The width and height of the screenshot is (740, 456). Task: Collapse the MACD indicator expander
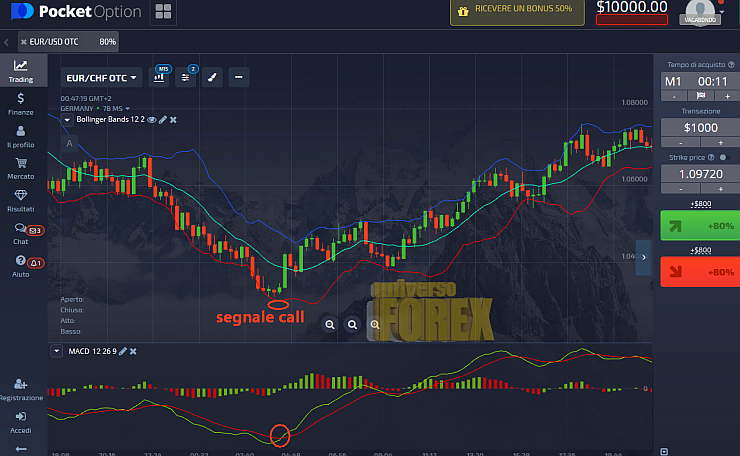tap(57, 351)
